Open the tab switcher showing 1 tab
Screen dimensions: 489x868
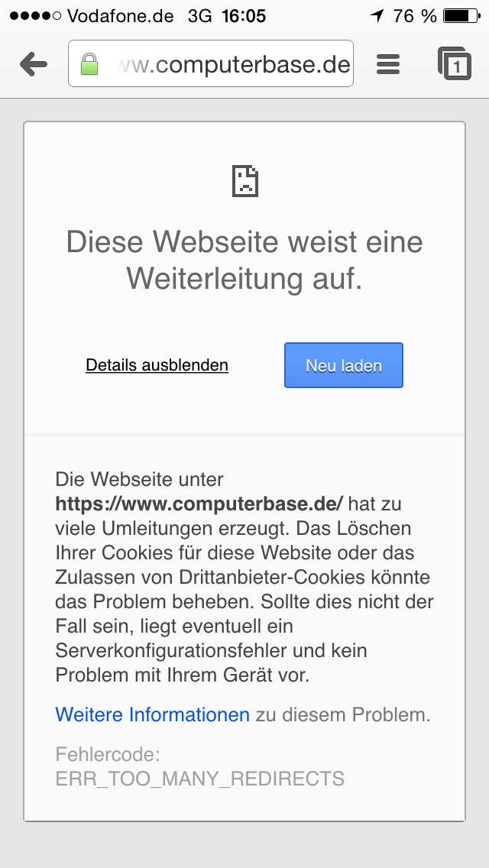pyautogui.click(x=455, y=63)
